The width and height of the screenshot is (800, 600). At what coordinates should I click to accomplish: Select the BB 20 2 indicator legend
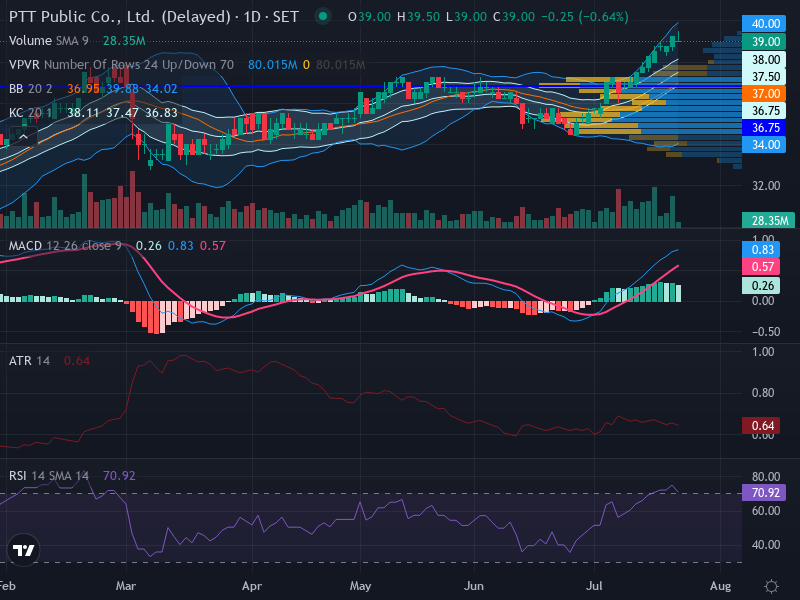(31, 89)
